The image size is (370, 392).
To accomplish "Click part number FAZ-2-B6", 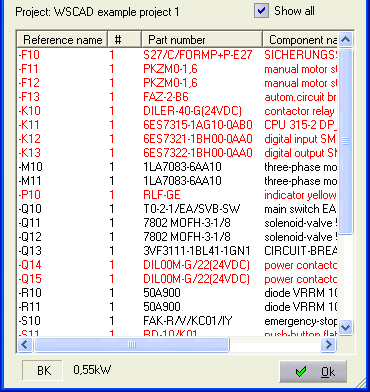I will pos(166,97).
